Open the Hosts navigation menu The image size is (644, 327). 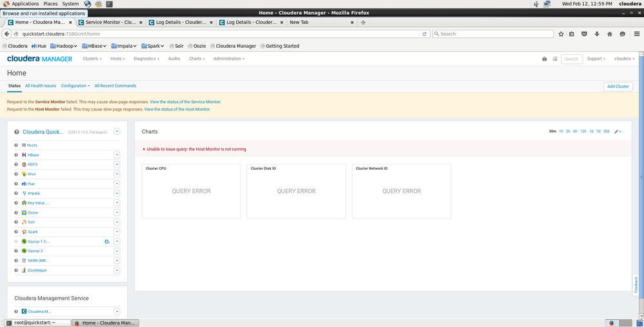coord(117,59)
